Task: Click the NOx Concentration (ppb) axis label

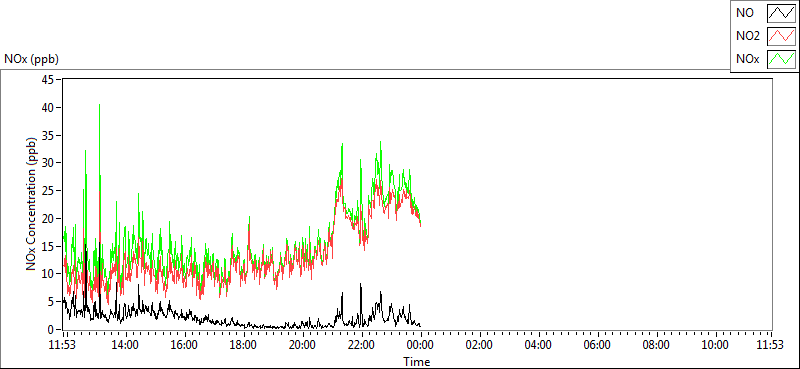Action: 32,204
